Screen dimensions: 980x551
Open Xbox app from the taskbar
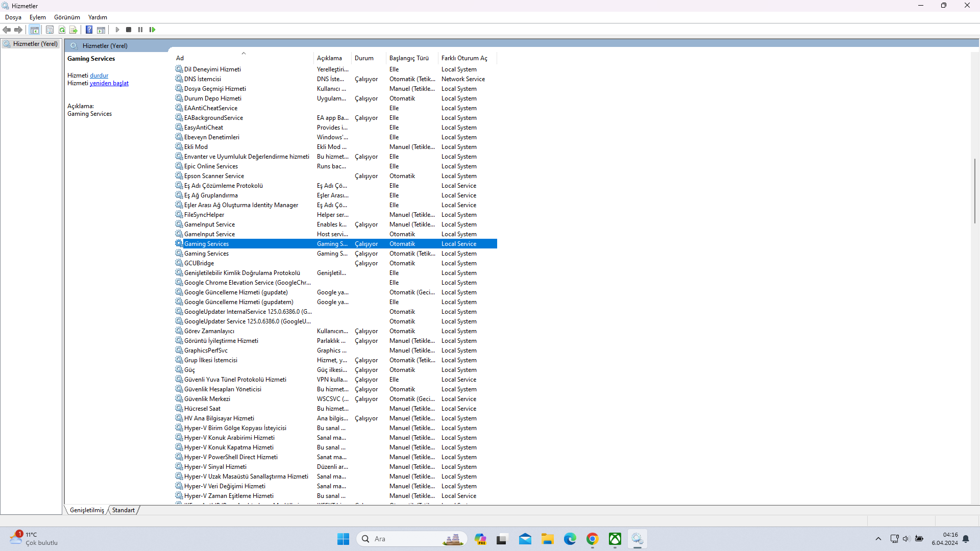click(x=615, y=539)
